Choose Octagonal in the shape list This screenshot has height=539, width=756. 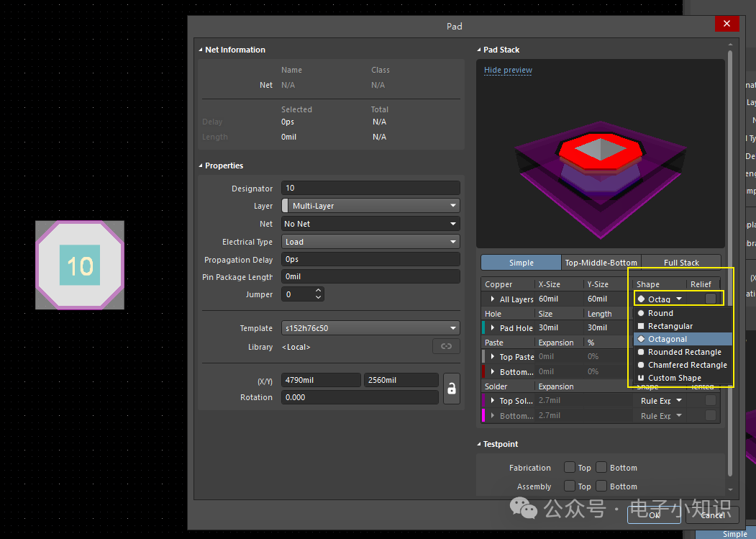pos(683,339)
